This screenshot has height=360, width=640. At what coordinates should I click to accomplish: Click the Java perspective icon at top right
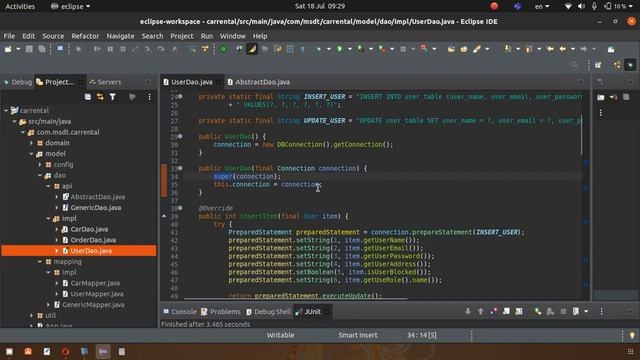pos(617,65)
